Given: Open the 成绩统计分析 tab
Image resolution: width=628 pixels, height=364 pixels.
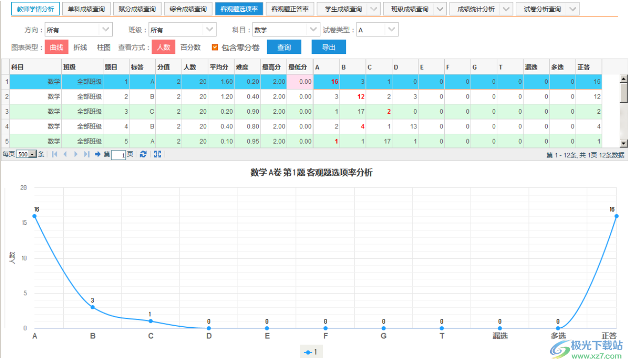Looking at the screenshot, I should [x=476, y=9].
